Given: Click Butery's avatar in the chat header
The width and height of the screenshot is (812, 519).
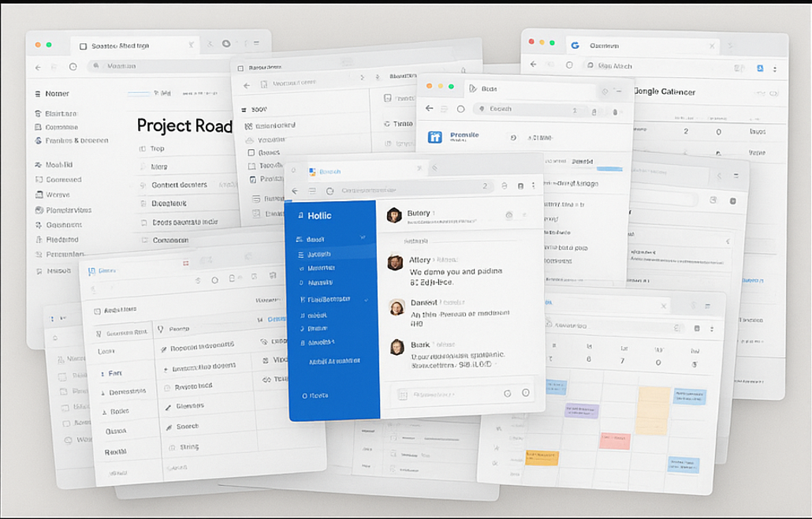Looking at the screenshot, I should click(x=395, y=215).
